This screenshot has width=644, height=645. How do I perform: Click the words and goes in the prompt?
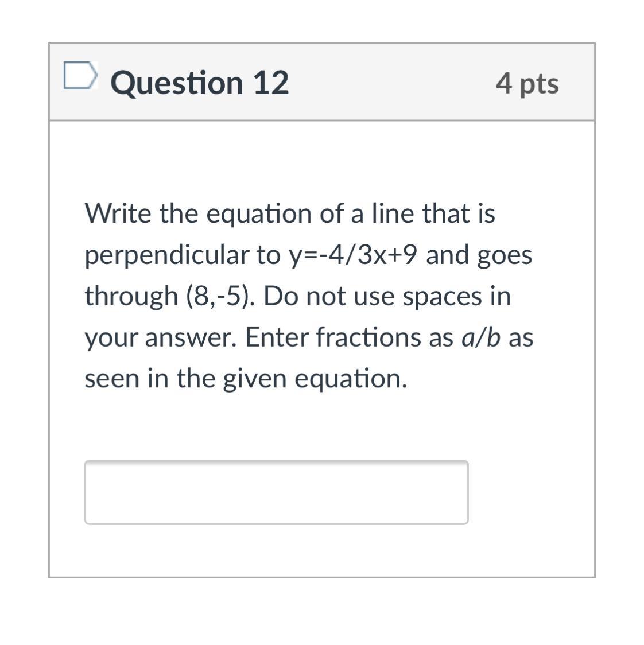click(479, 255)
